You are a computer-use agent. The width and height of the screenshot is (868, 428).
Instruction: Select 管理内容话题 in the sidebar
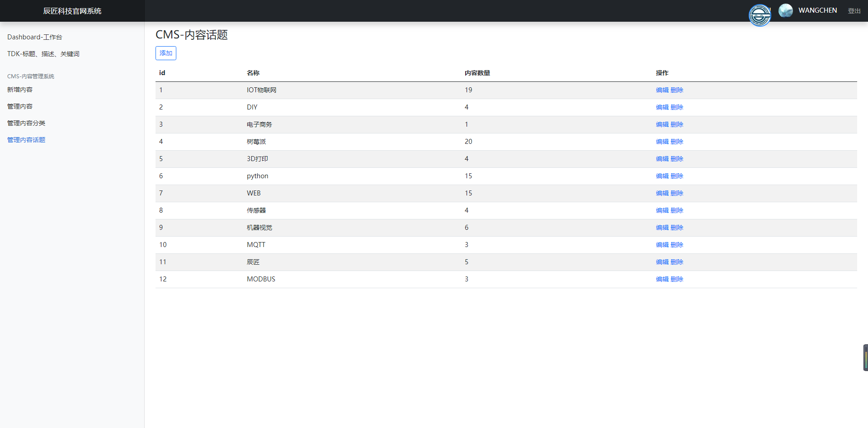click(x=26, y=140)
